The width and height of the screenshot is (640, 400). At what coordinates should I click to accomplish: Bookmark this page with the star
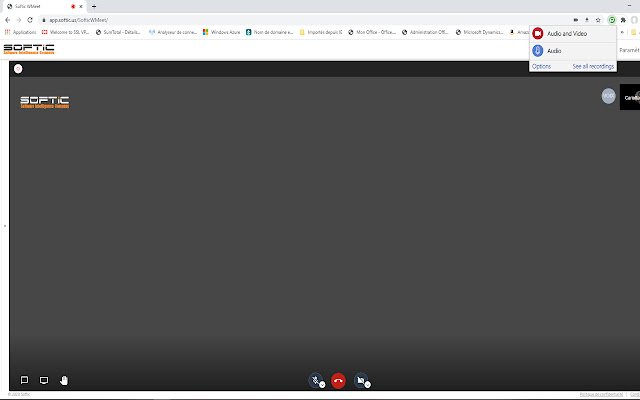pyautogui.click(x=598, y=20)
